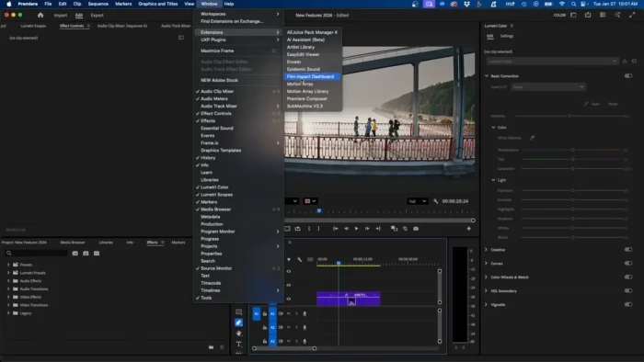Open Input LUT dropdown
This screenshot has height=362, width=644.
[x=548, y=87]
